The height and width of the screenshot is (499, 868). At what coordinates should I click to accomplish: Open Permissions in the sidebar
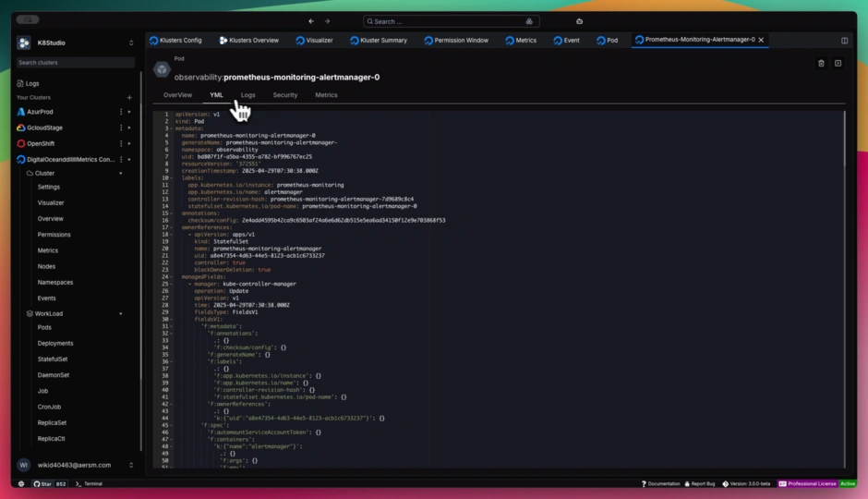[x=54, y=235]
